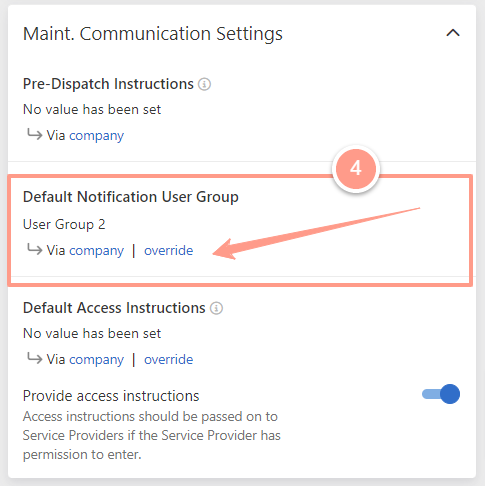The image size is (485, 486).
Task: Click override for Default Notification User Group
Action: [x=168, y=250]
